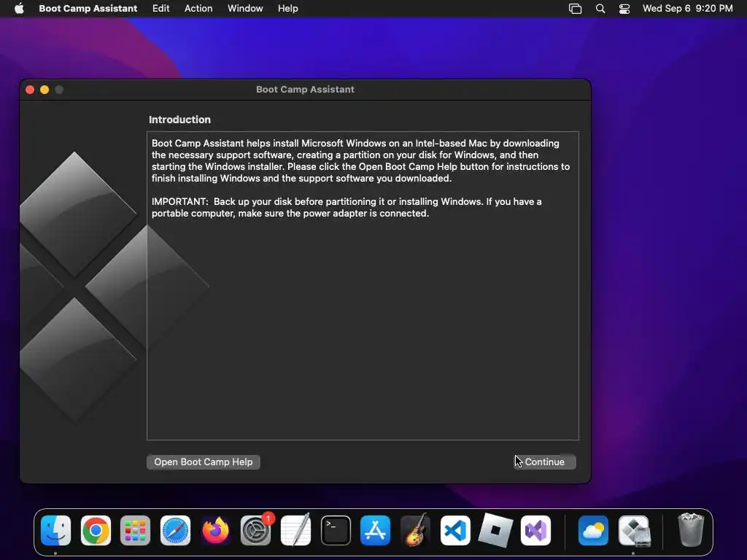Screen dimensions: 747x560
Task: Launch Google Chrome from the Dock
Action: tap(96, 531)
